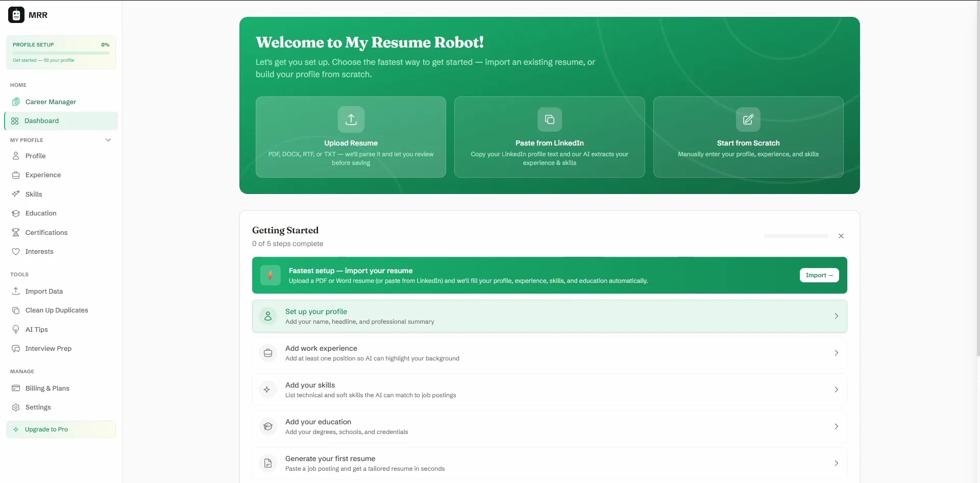The height and width of the screenshot is (483, 980).
Task: Click the Interview Prep chat icon
Action: (16, 348)
